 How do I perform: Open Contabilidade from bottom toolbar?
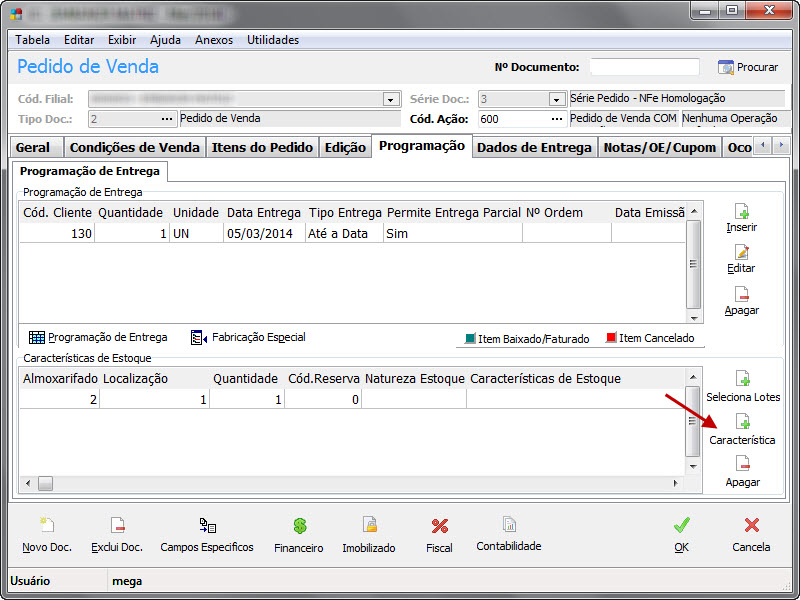(509, 525)
